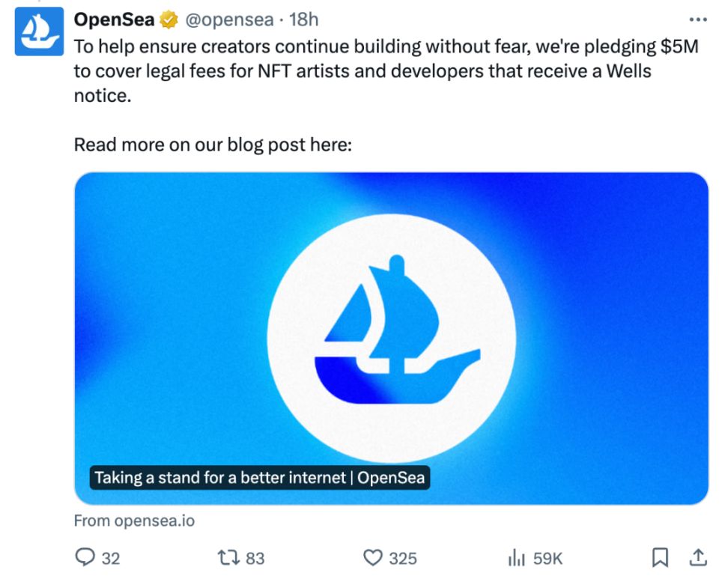Open the views analytics bar icon
Image resolution: width=728 pixels, height=582 pixels.
point(516,557)
